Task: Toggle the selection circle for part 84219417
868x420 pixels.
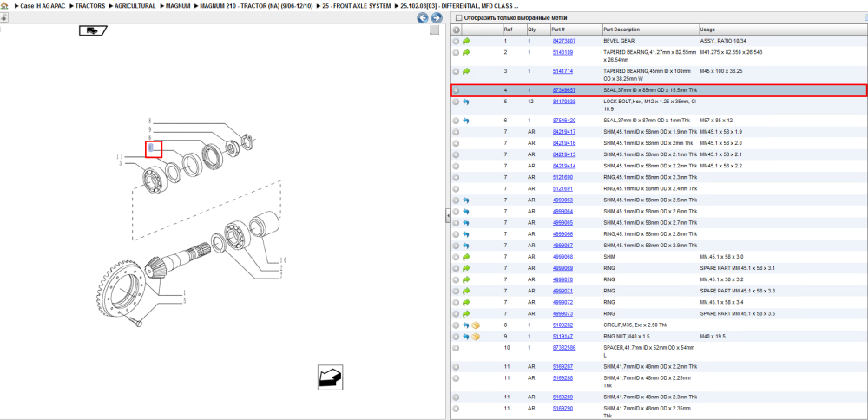Action: [x=457, y=132]
